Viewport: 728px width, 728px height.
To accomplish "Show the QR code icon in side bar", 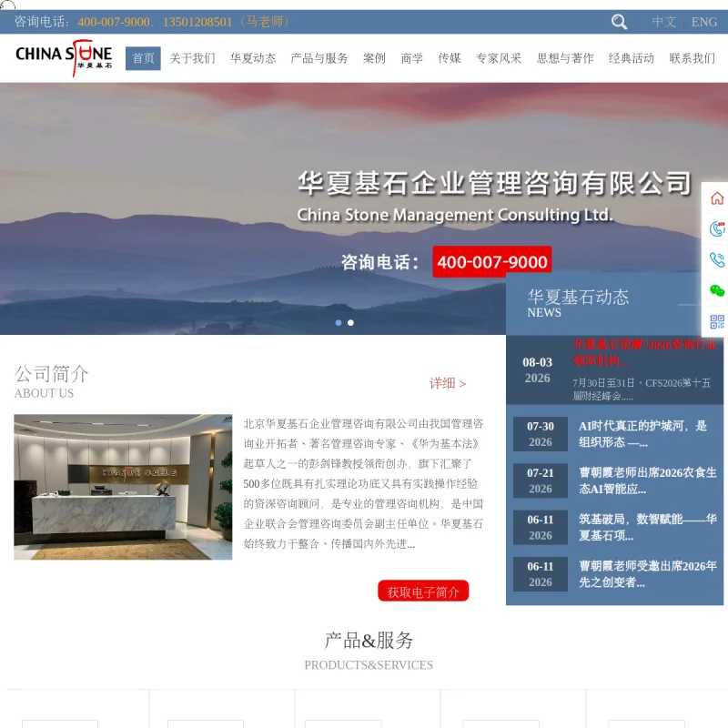I will 716,321.
